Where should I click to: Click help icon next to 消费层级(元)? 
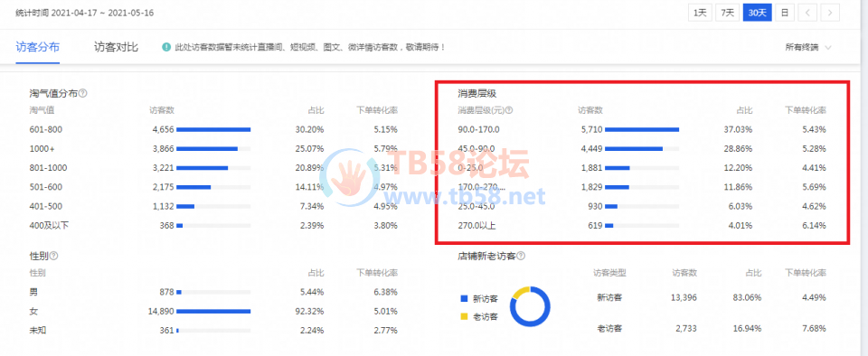click(x=509, y=110)
